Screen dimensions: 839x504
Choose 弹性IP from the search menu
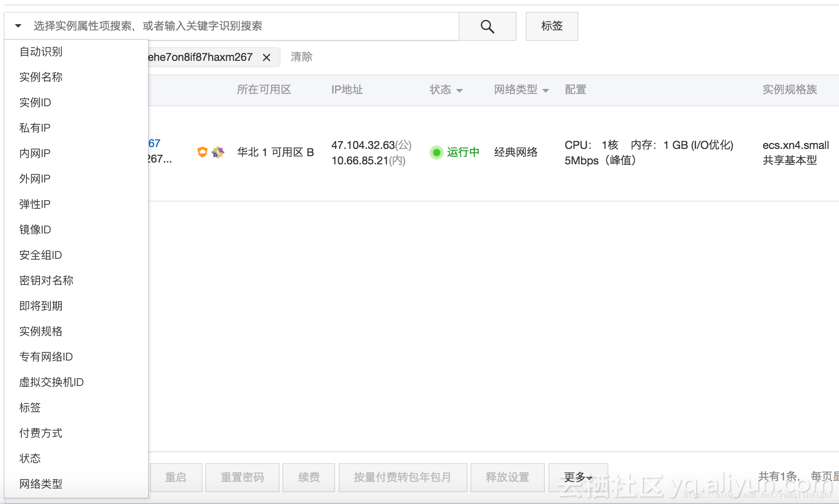pyautogui.click(x=76, y=204)
